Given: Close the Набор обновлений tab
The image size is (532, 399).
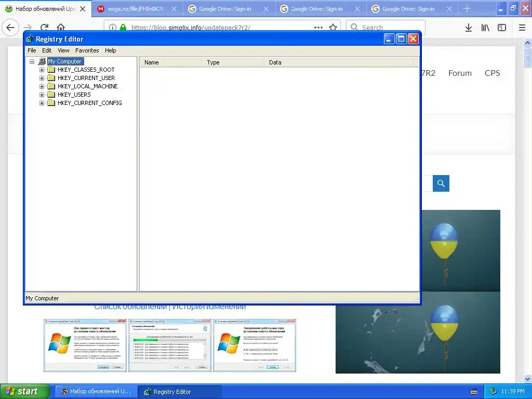Looking at the screenshot, I should tap(83, 9).
